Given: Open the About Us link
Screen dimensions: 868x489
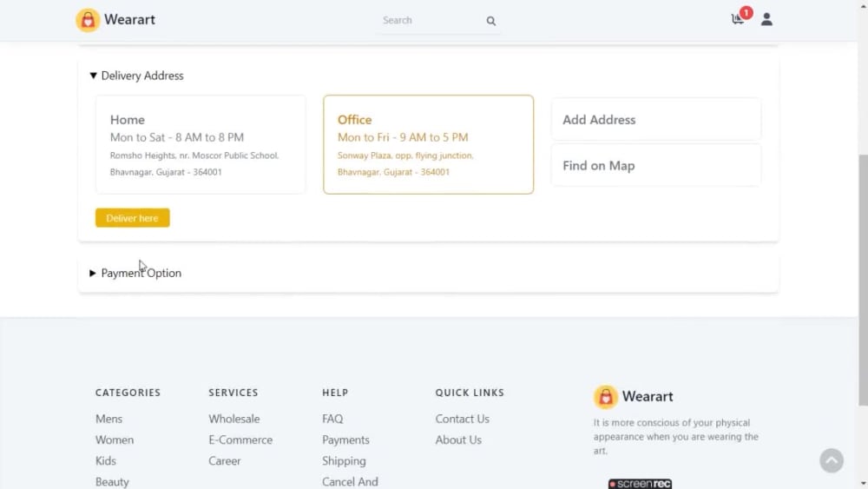Looking at the screenshot, I should [x=458, y=439].
